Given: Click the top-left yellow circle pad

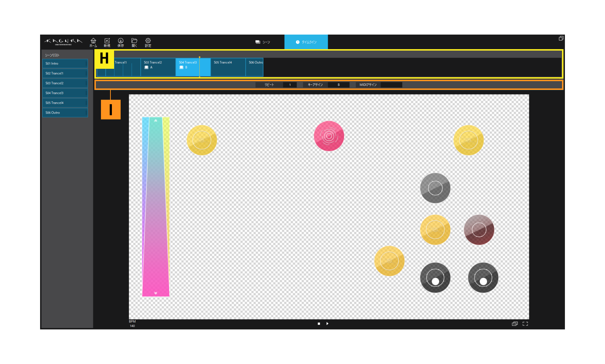Looking at the screenshot, I should tap(202, 140).
